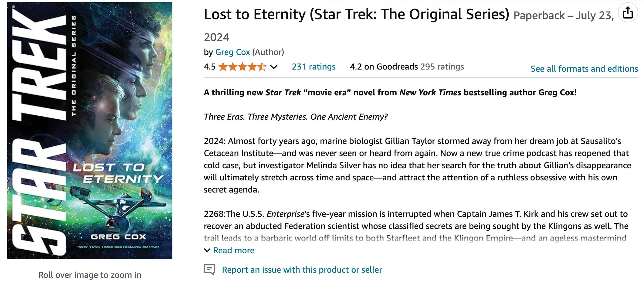The image size is (644, 283).
Task: Click the report issue speech bubble icon
Action: (x=209, y=269)
